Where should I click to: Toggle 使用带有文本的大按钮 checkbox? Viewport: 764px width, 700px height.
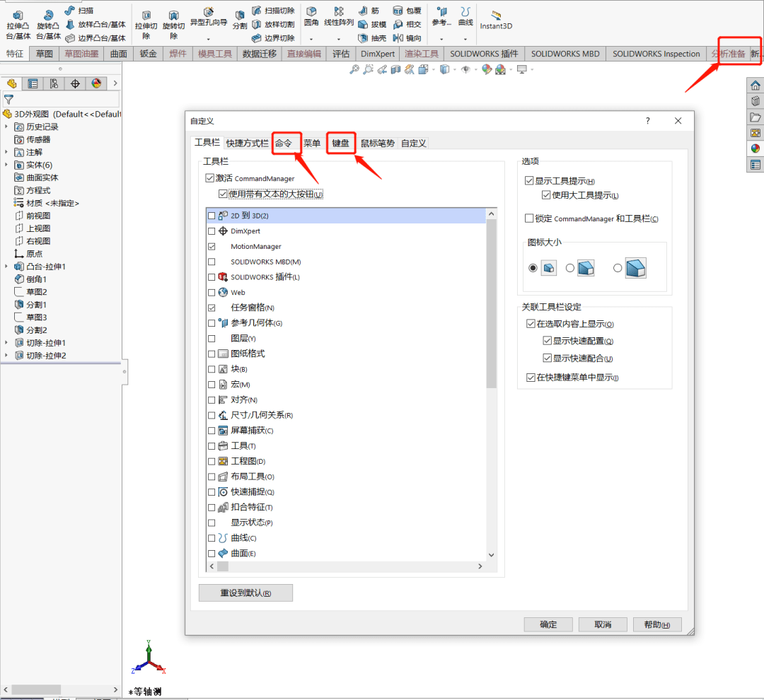pyautogui.click(x=223, y=194)
